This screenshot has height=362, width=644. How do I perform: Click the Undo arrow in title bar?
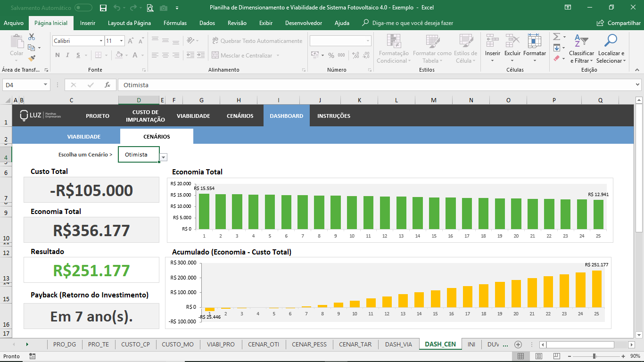tap(116, 8)
